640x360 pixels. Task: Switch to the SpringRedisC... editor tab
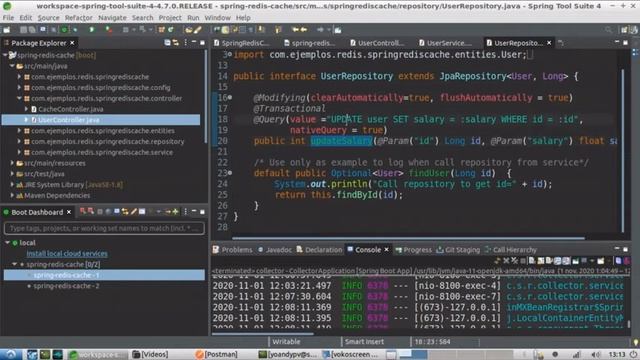tap(242, 43)
